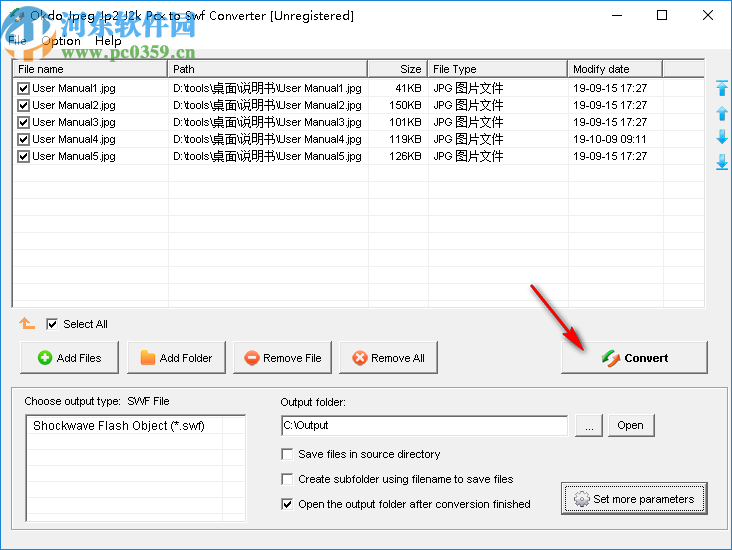Screen dimensions: 732x550
Task: Sort by Modify date column header
Action: [615, 69]
